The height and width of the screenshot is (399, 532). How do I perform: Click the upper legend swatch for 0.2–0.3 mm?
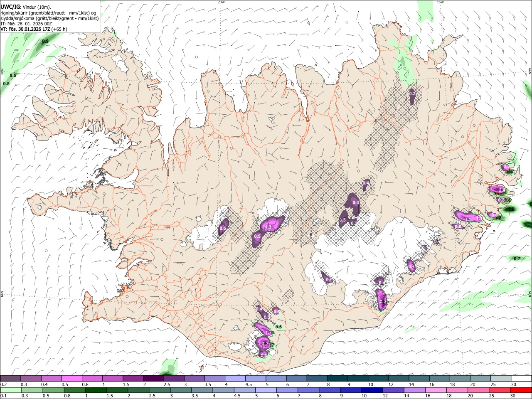(11, 379)
